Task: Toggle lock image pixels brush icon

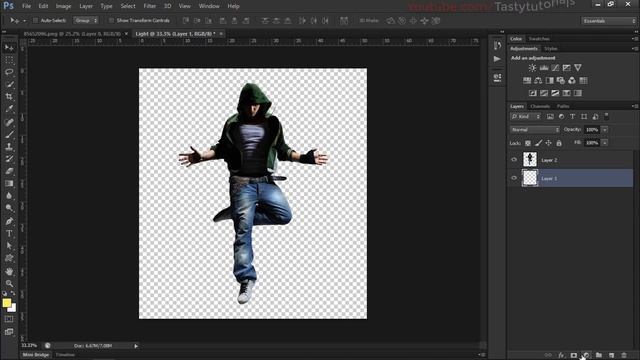Action: (x=538, y=143)
